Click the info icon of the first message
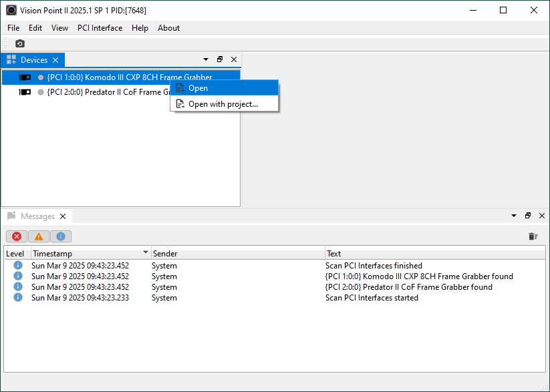 click(x=18, y=266)
